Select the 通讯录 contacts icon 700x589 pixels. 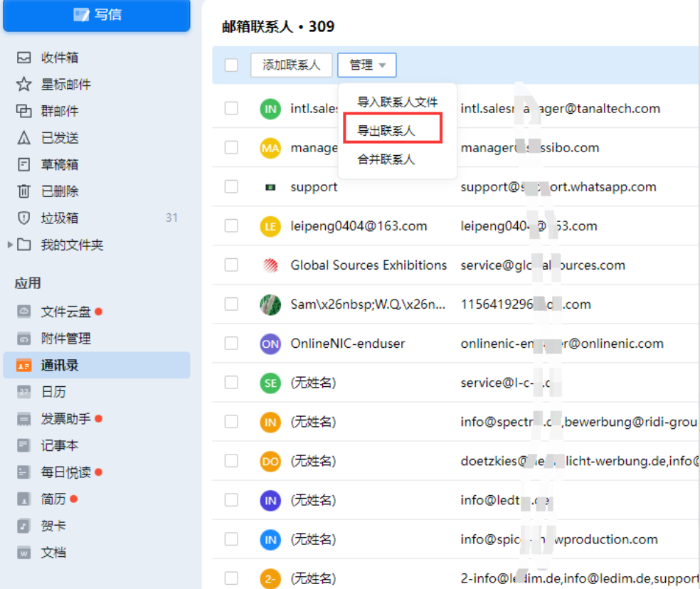click(23, 365)
